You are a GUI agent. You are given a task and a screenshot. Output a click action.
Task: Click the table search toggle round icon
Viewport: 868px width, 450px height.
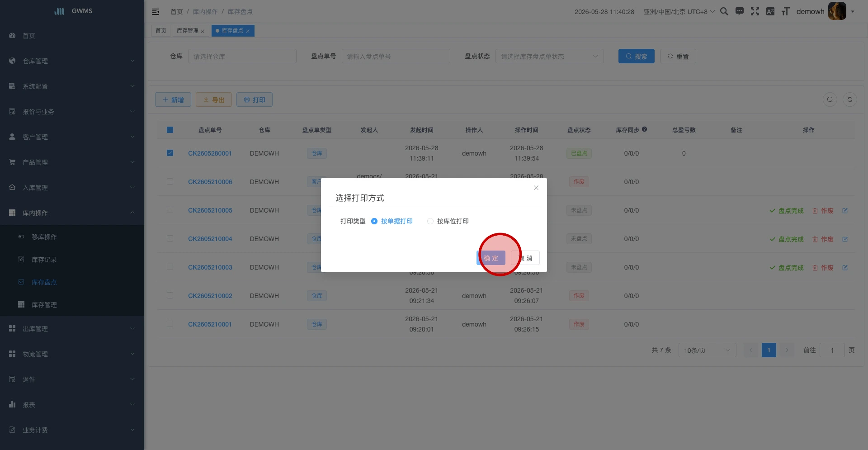pyautogui.click(x=830, y=99)
